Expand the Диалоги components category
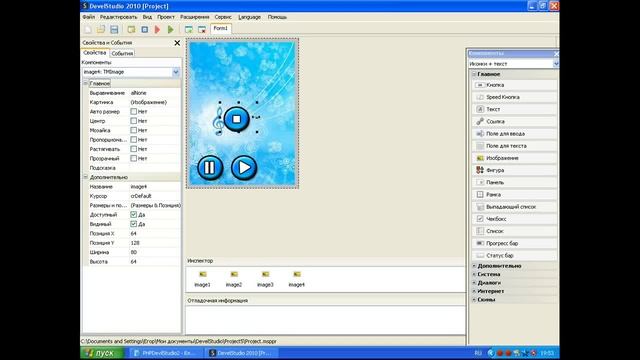The height and width of the screenshot is (360, 640). click(474, 283)
